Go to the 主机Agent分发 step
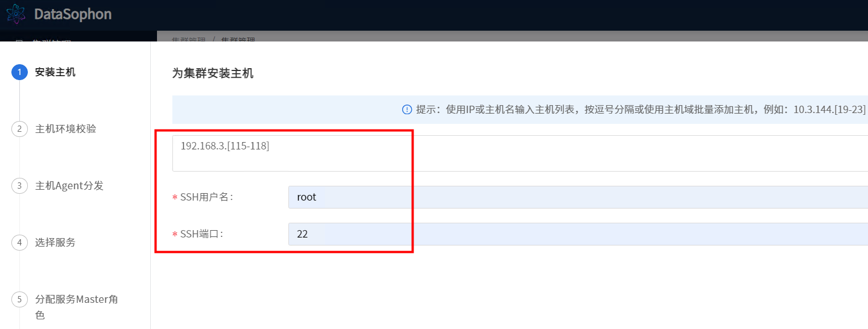 pos(69,186)
